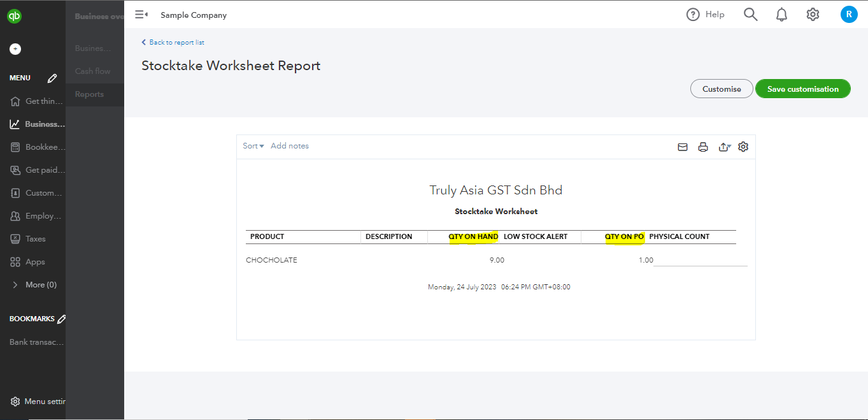
Task: Click the plus New icon in sidebar
Action: [15, 49]
